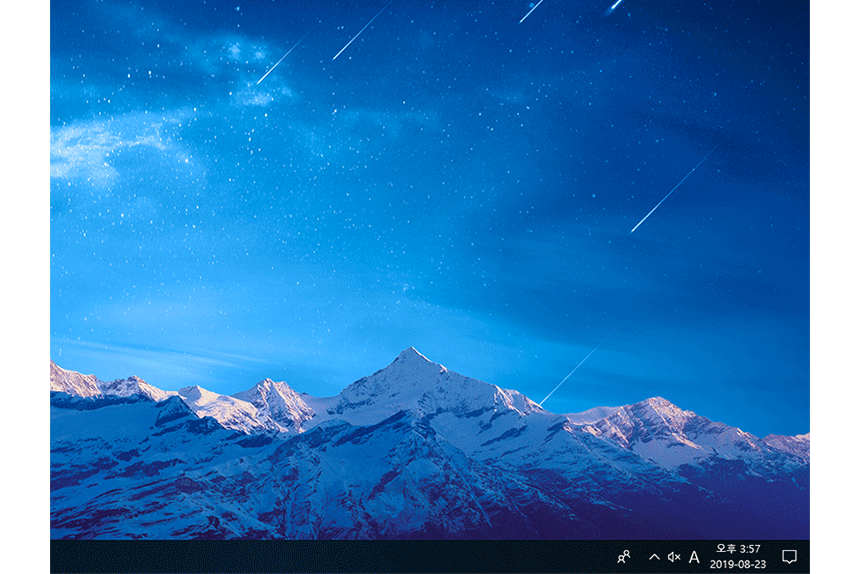The width and height of the screenshot is (860, 574).
Task: Click the muted speaker volume icon
Action: 673,557
